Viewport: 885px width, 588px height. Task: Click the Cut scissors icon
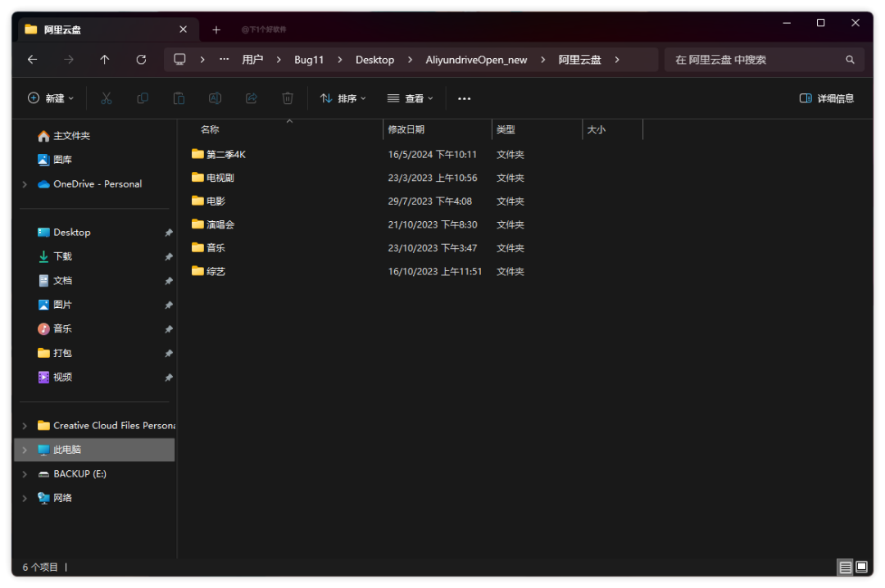[106, 98]
